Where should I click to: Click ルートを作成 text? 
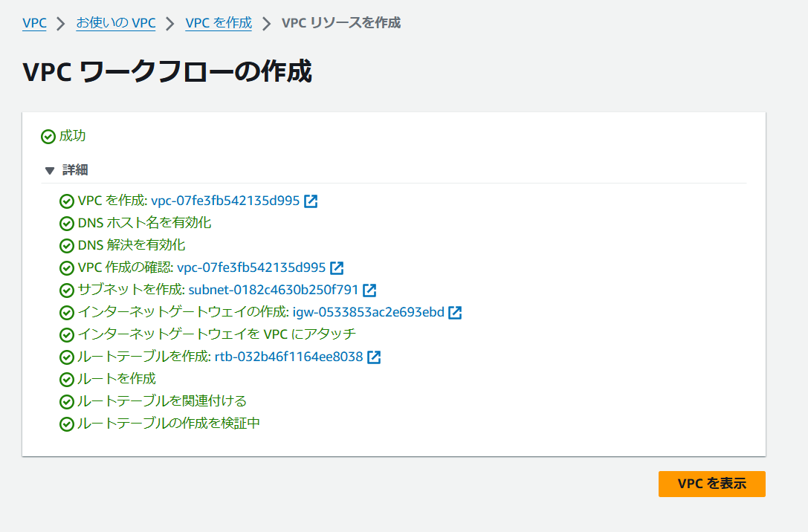pos(117,379)
